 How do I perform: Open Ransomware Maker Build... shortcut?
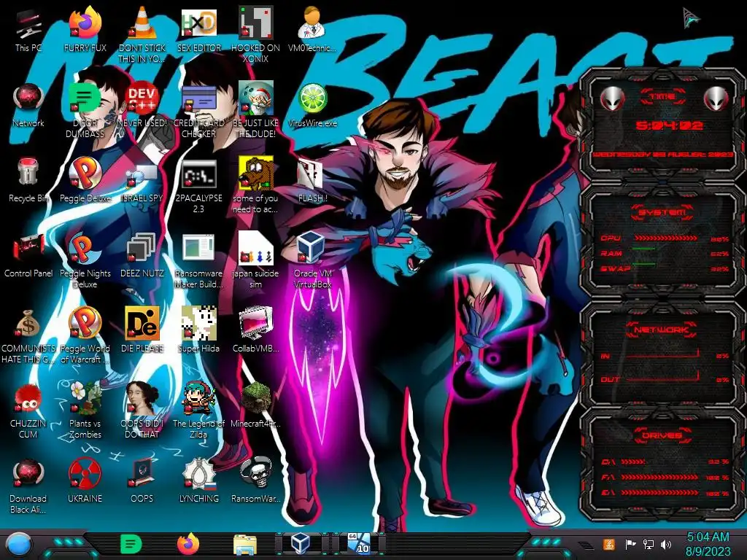tap(198, 261)
